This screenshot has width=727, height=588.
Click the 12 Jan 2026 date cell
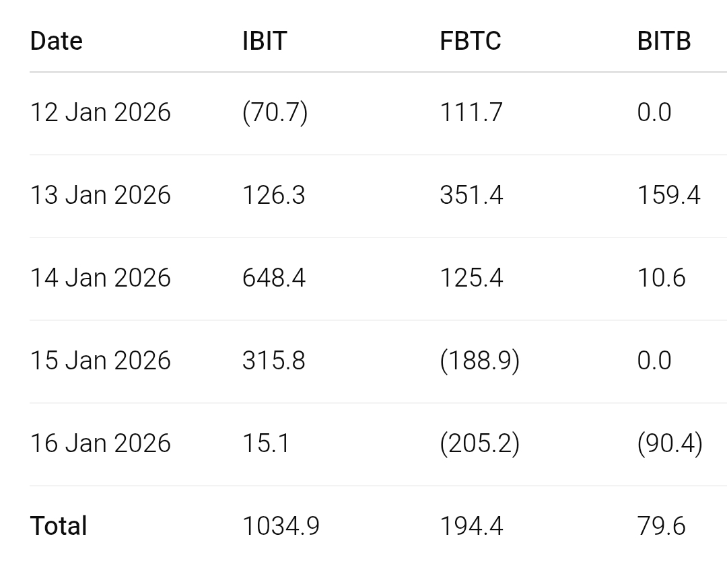click(100, 112)
